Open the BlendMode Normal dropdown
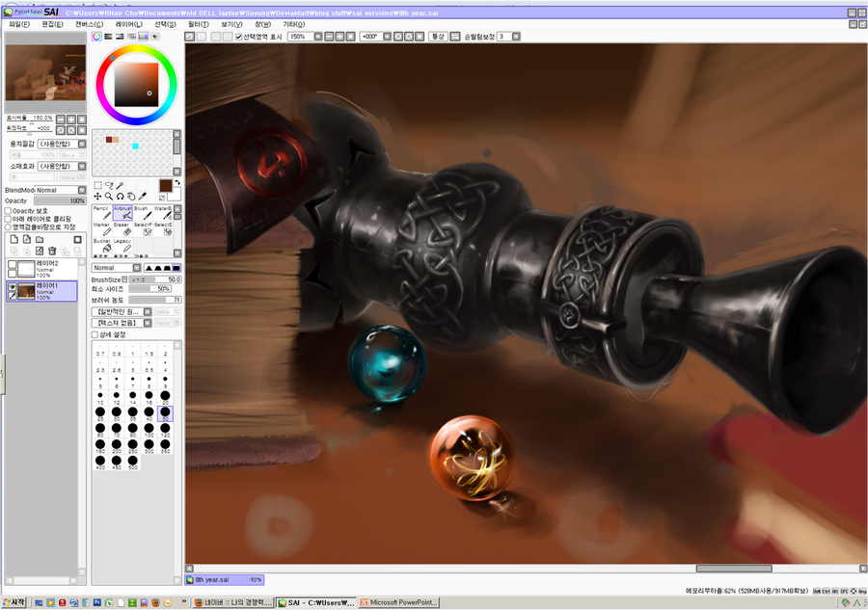 click(x=60, y=190)
